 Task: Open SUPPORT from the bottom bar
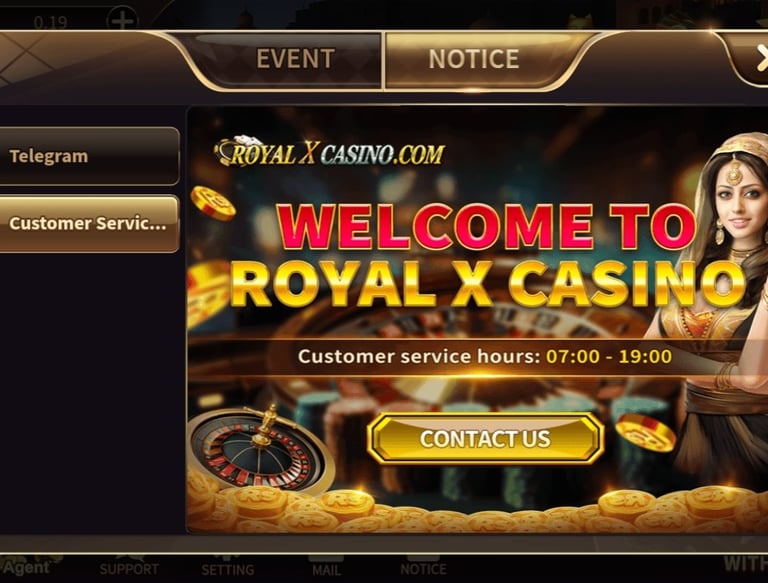coord(129,567)
